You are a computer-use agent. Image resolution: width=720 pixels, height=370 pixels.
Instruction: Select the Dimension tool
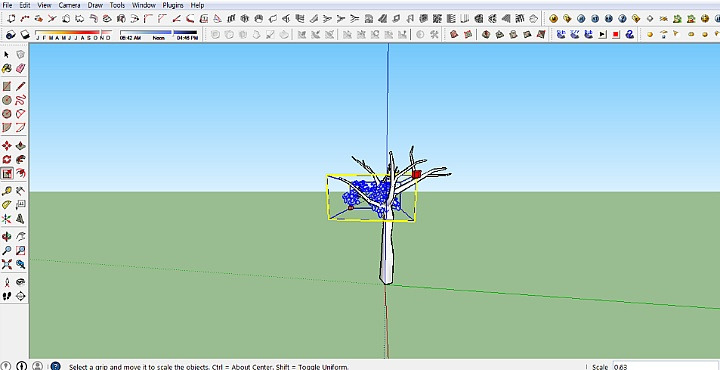[20, 191]
